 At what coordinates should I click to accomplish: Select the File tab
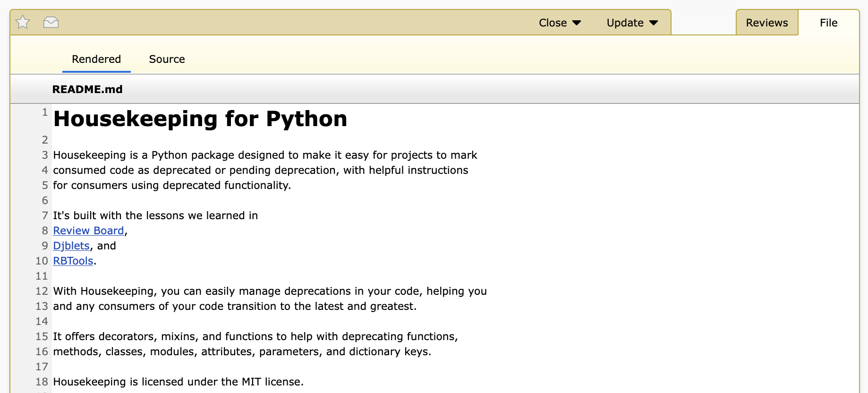(x=828, y=23)
